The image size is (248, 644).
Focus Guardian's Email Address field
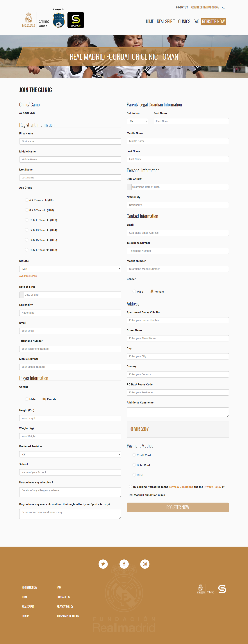click(178, 233)
